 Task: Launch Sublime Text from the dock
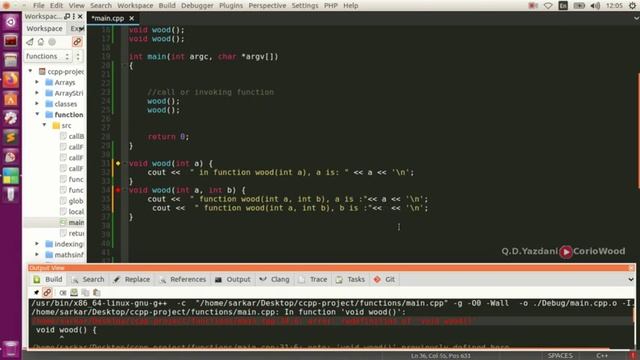click(11, 138)
